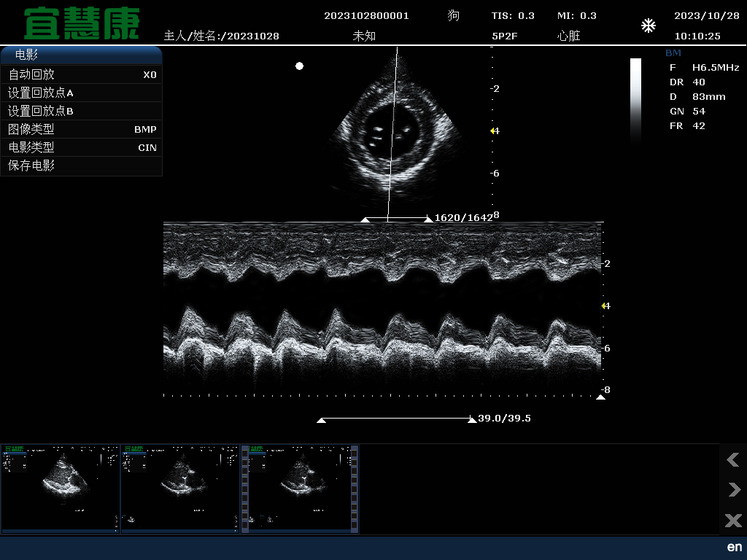Open the first saved image thumbnail
Screen dimensions: 747x560
click(x=60, y=489)
